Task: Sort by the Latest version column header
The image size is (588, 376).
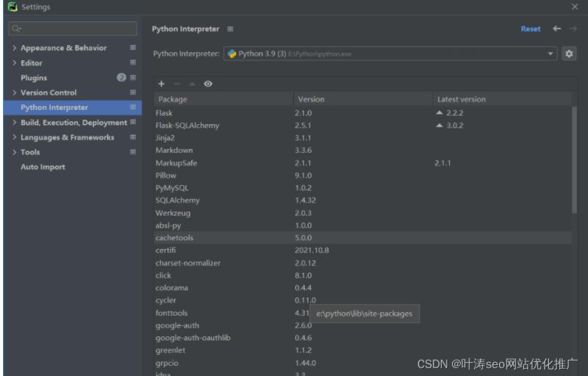Action: (502, 99)
